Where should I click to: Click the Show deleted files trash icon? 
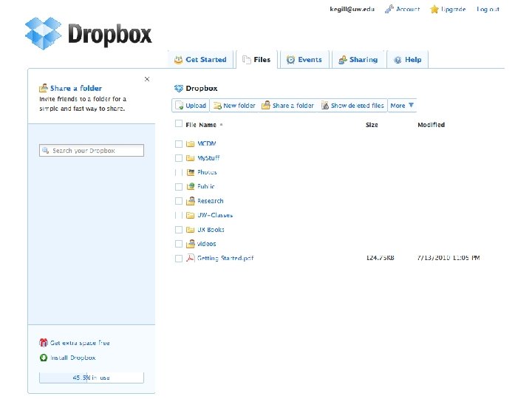pos(324,105)
